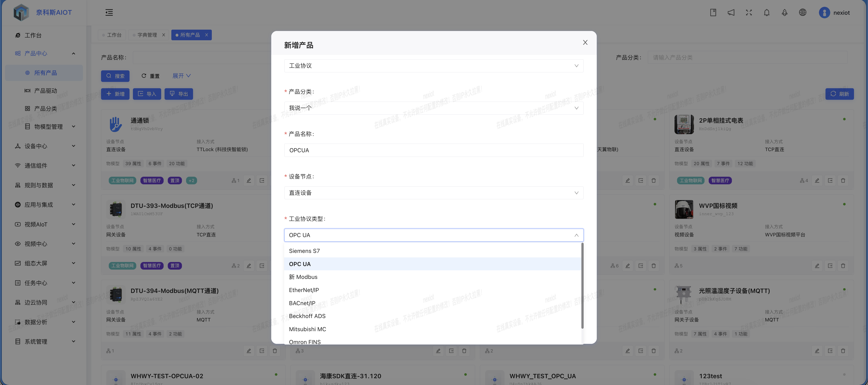Click the 导出 button
The image size is (868, 385).
tap(179, 94)
